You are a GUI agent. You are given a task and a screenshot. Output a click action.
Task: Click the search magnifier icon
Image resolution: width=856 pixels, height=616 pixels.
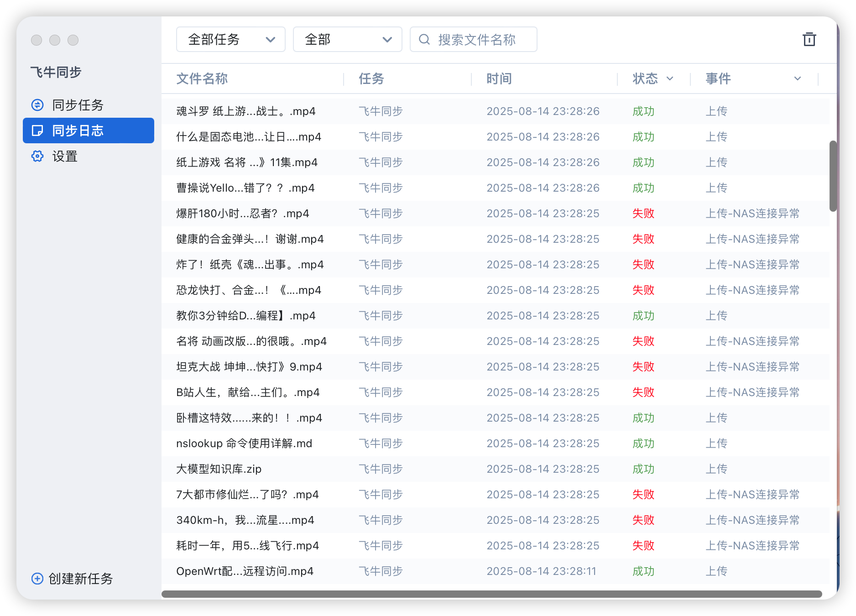click(424, 40)
